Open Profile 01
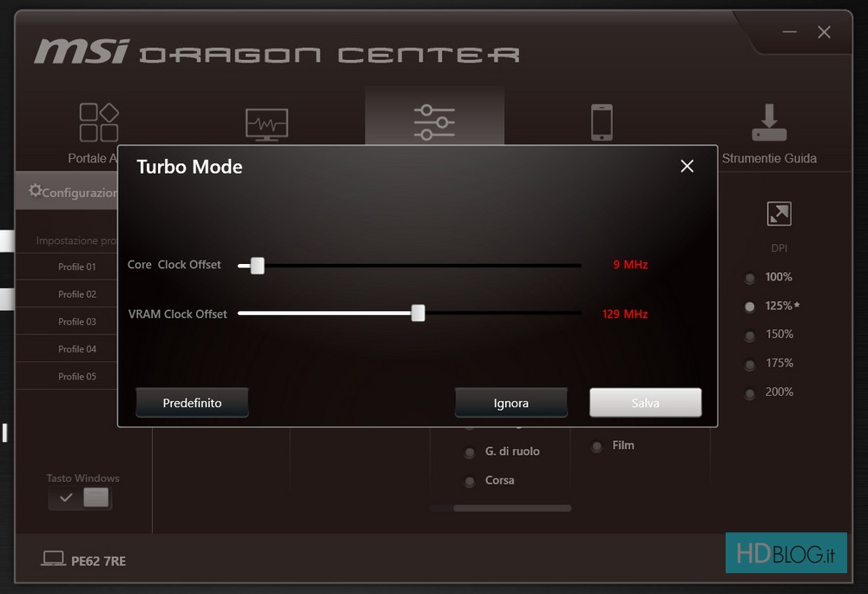 (x=77, y=267)
